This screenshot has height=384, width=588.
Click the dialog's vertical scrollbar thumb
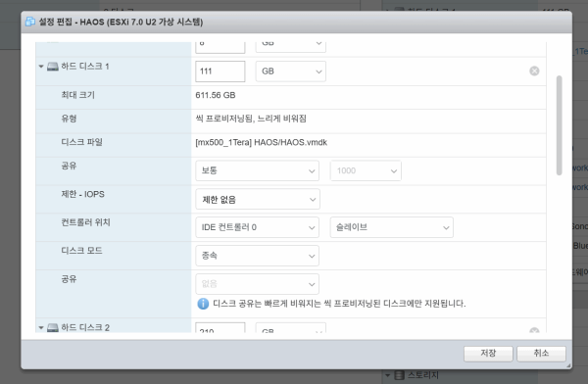point(560,125)
